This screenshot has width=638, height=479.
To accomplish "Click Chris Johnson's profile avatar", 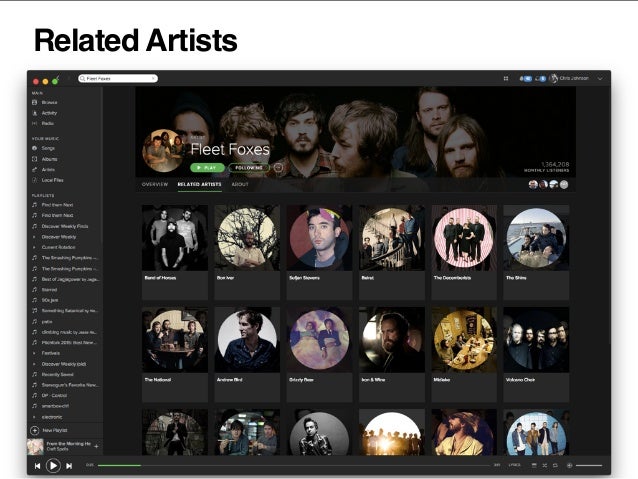I will coord(553,79).
